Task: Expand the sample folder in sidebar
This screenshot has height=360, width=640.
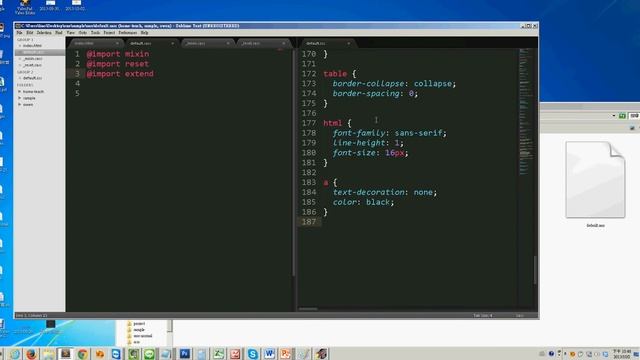Action: pos(19,98)
